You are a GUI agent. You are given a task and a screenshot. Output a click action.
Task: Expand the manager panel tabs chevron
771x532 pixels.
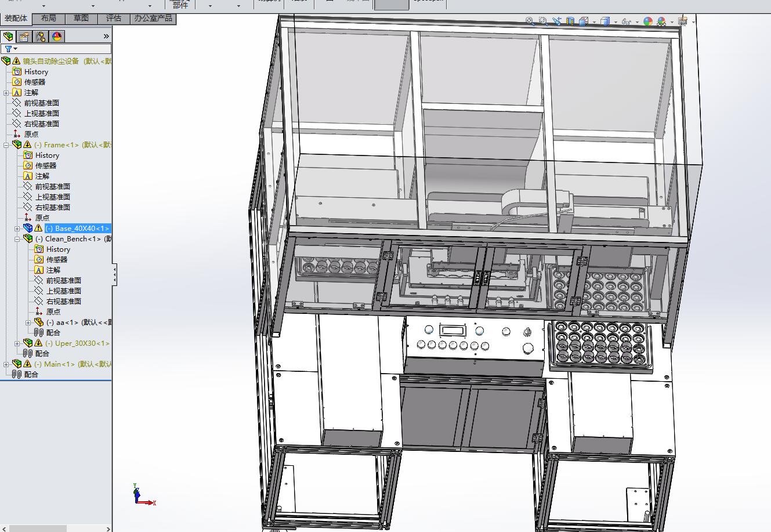[106, 37]
